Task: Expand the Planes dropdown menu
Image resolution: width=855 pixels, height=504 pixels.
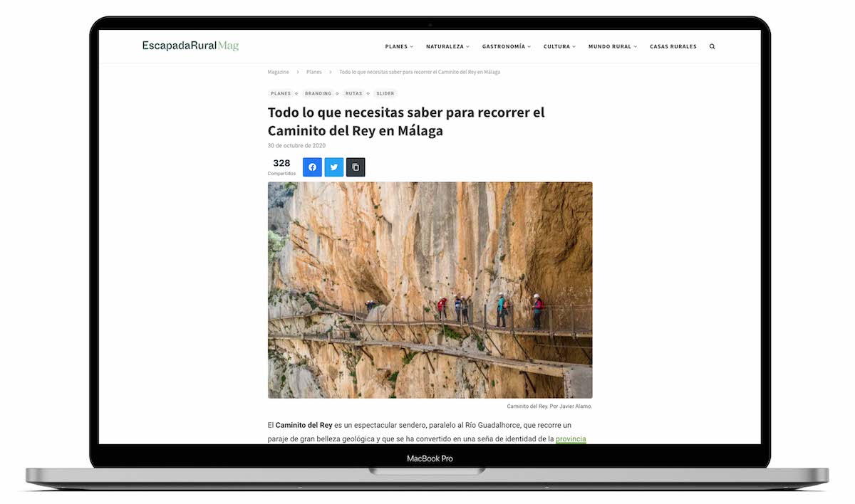Action: [398, 47]
